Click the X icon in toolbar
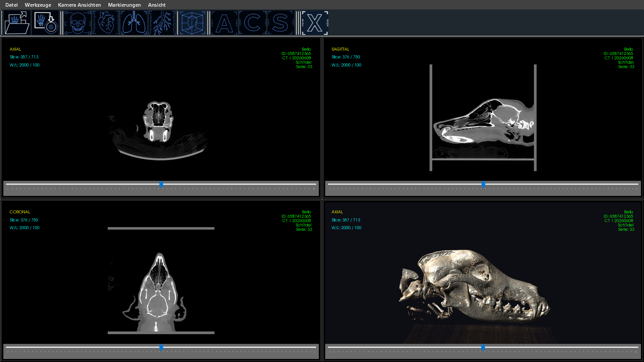The width and height of the screenshot is (644, 362). coord(315,23)
